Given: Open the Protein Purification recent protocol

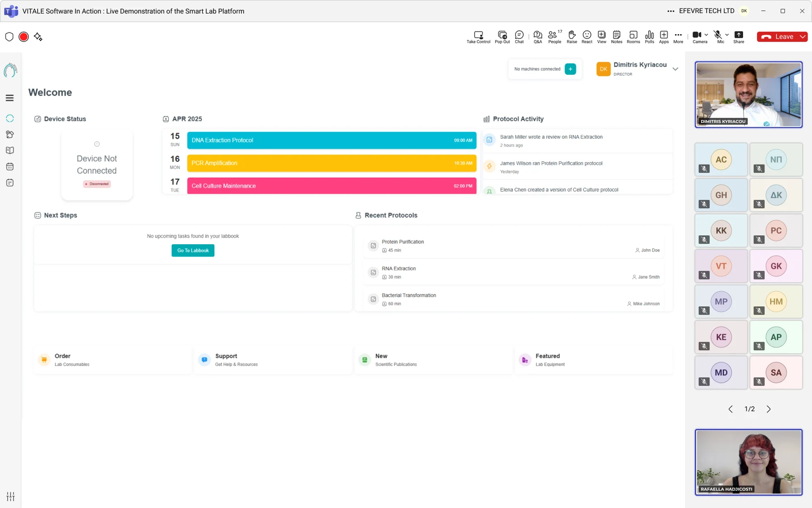Looking at the screenshot, I should 513,246.
